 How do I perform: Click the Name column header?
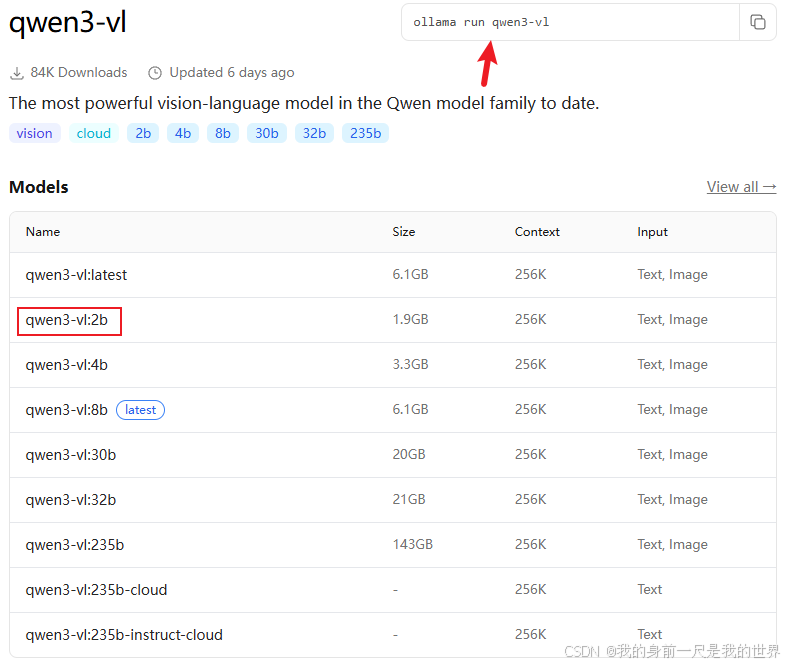[43, 232]
